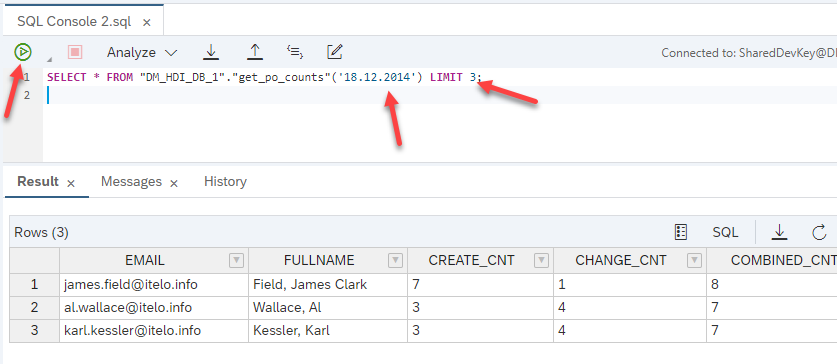This screenshot has height=364, width=837.
Task: Click the Connected to: SharedDevKey status text
Action: [x=749, y=53]
